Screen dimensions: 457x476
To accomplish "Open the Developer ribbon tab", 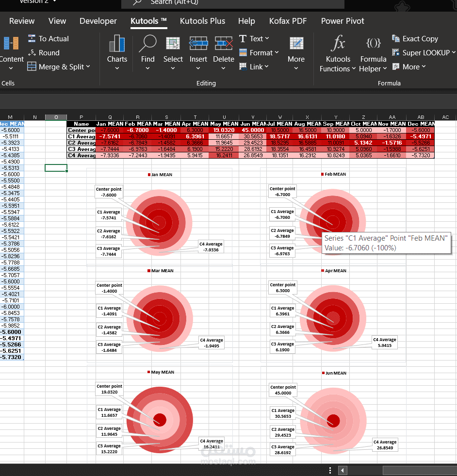I will pos(98,21).
